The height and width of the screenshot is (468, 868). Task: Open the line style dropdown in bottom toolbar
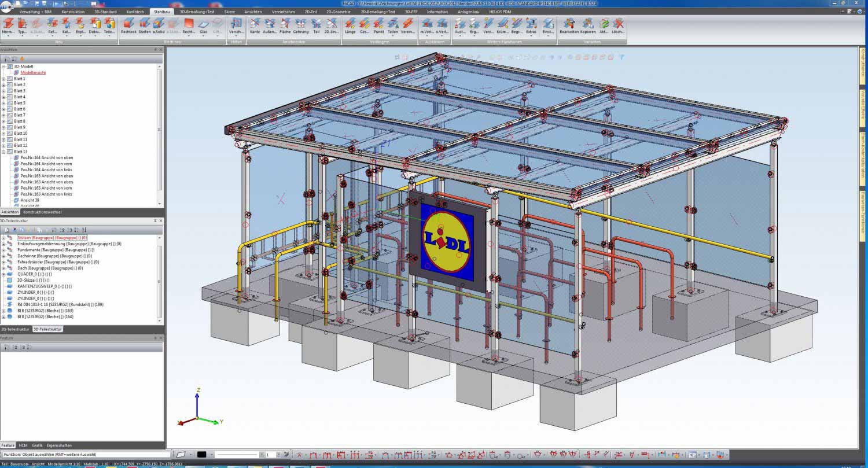point(262,455)
